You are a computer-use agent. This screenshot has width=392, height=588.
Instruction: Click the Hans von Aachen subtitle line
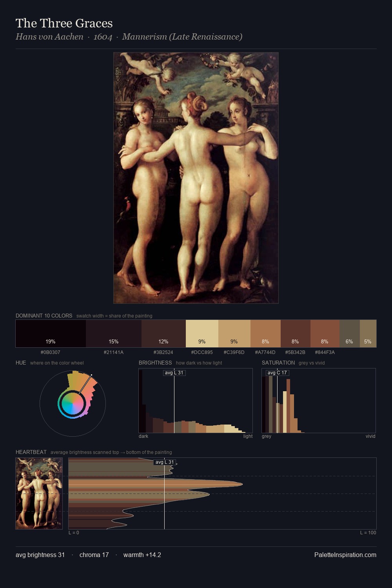click(129, 37)
